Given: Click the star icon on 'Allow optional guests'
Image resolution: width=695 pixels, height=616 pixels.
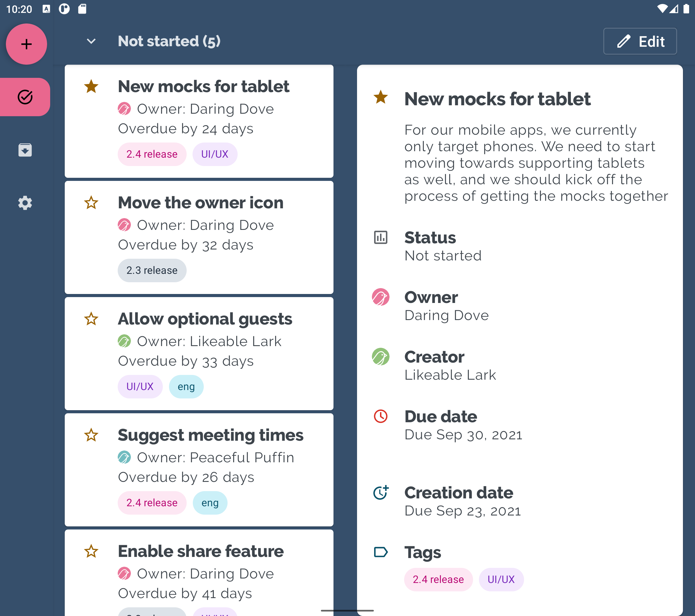Looking at the screenshot, I should tap(92, 319).
